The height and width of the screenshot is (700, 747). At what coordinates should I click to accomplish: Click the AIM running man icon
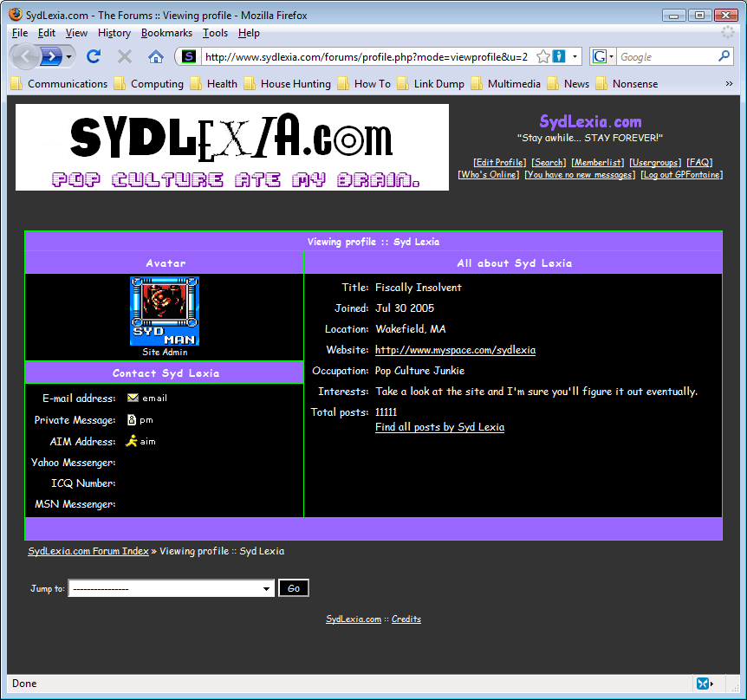click(x=131, y=441)
